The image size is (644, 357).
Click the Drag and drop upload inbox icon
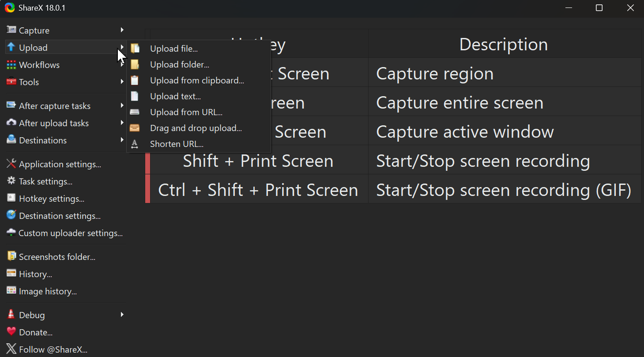point(135,128)
